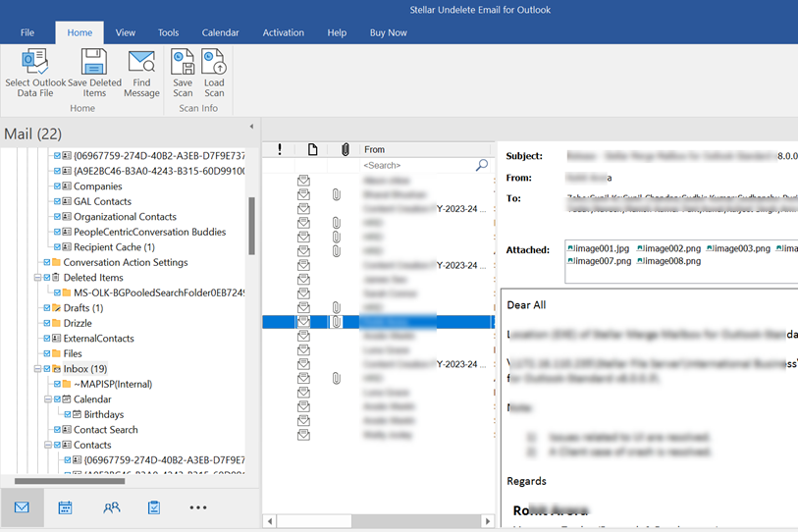This screenshot has height=532, width=798.
Task: Select the ExternalContacts folder
Action: pos(99,339)
